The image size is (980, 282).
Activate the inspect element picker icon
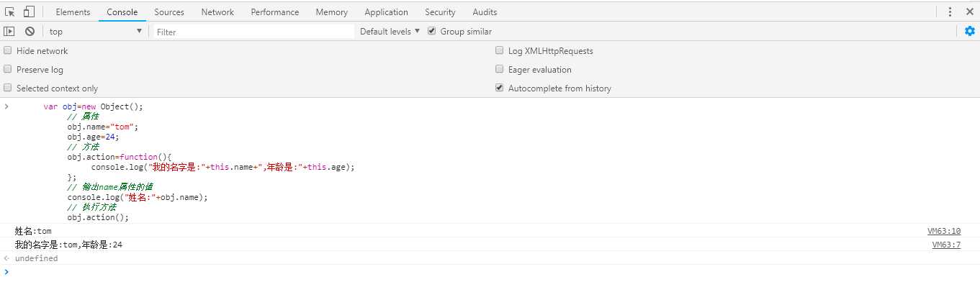pos(10,12)
